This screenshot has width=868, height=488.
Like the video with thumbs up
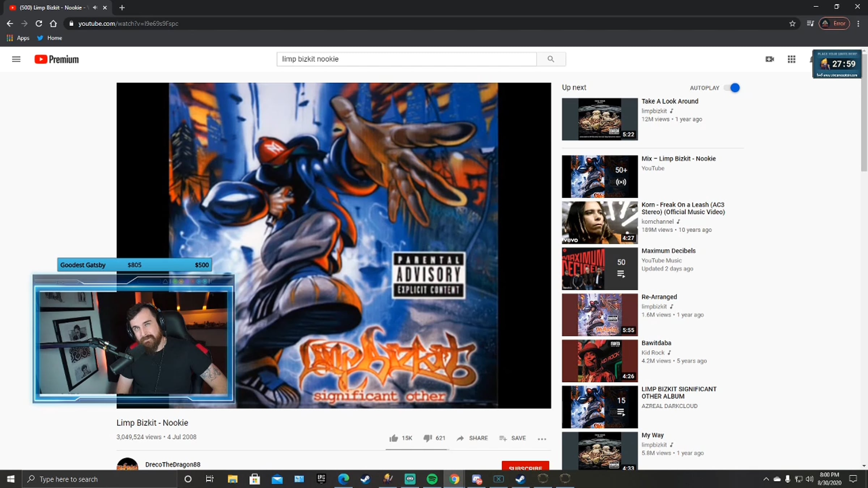(x=393, y=438)
